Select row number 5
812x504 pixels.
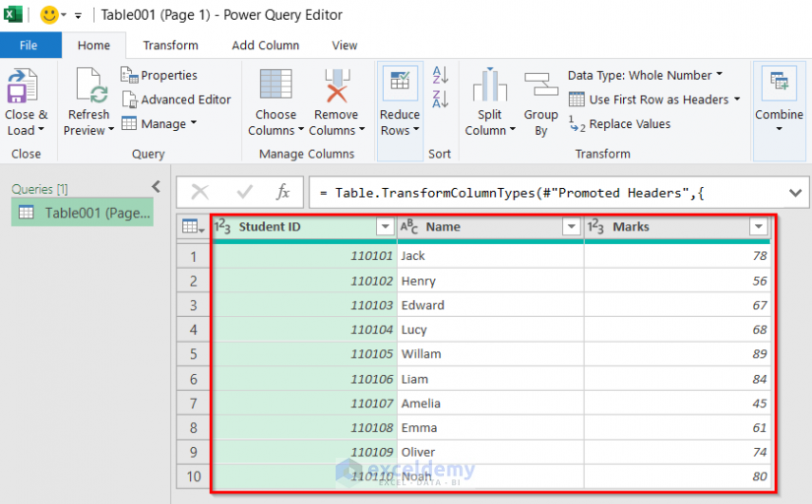pyautogui.click(x=193, y=354)
